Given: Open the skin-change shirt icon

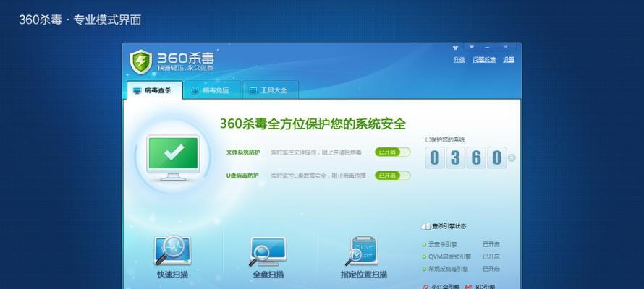Looking at the screenshot, I should click(455, 48).
